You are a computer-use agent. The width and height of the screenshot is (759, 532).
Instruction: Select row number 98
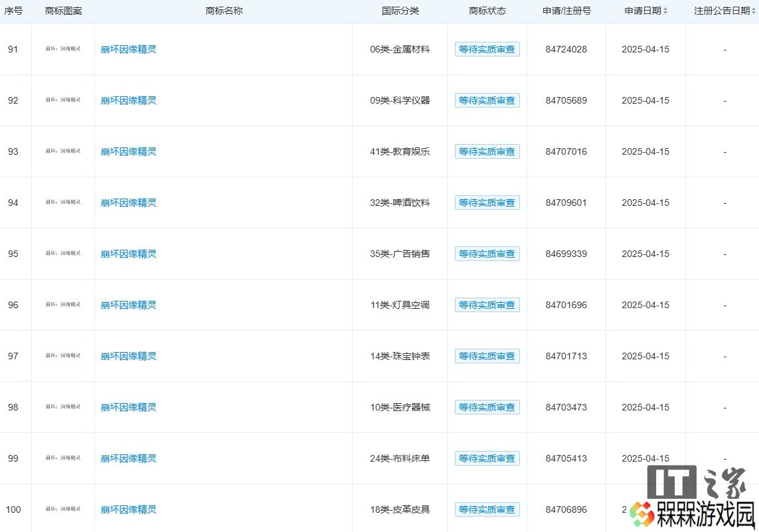tap(13, 407)
